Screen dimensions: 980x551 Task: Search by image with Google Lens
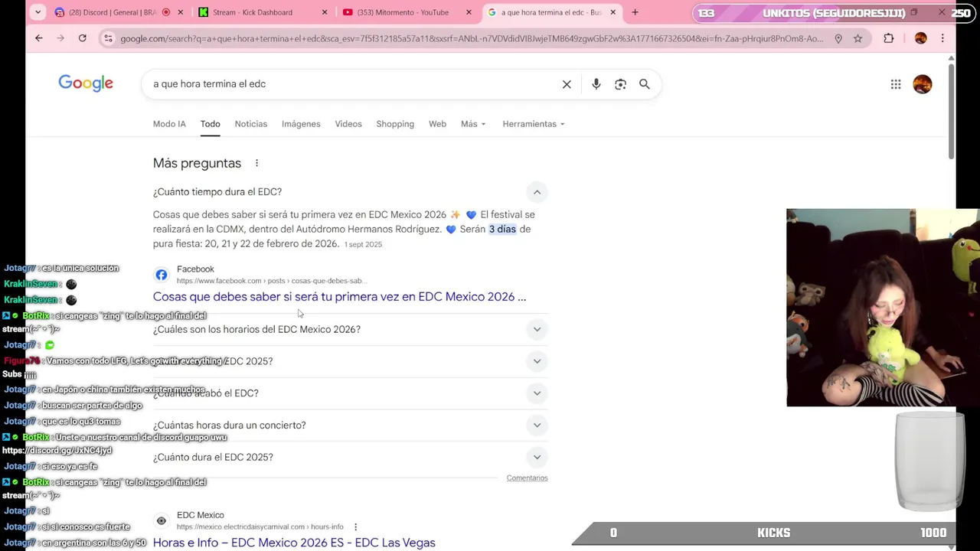[x=620, y=84]
